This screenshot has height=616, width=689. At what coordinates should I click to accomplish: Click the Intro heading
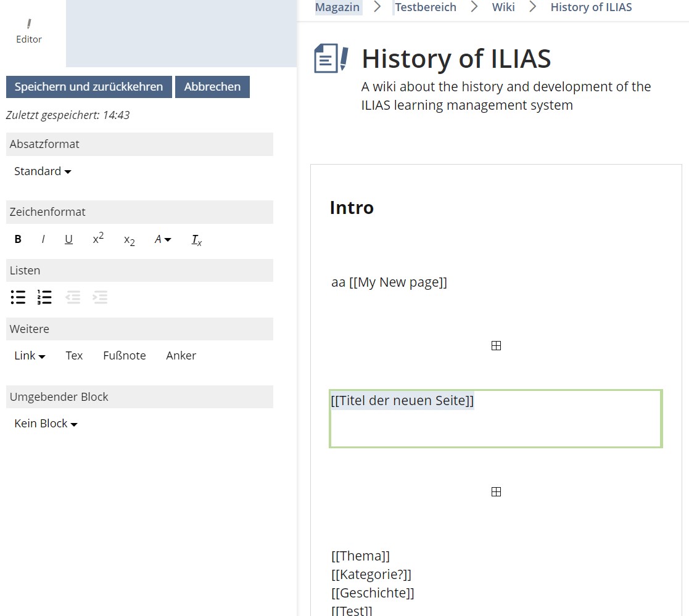(352, 208)
